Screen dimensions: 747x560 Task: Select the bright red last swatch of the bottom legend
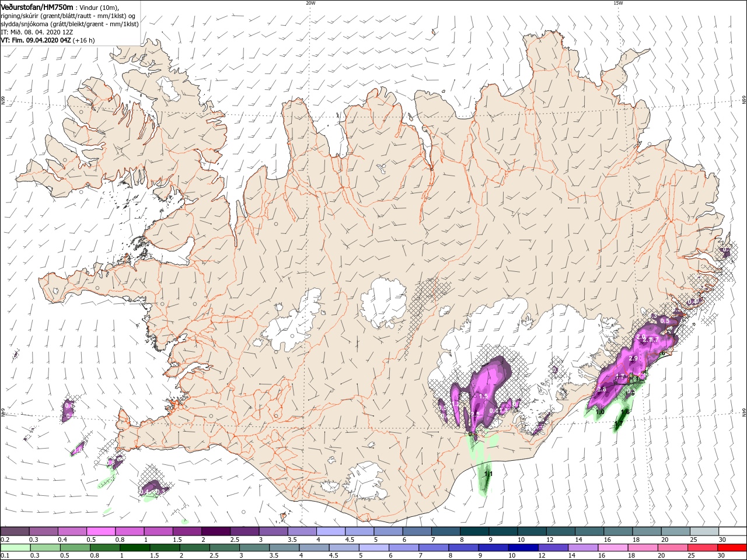732,548
